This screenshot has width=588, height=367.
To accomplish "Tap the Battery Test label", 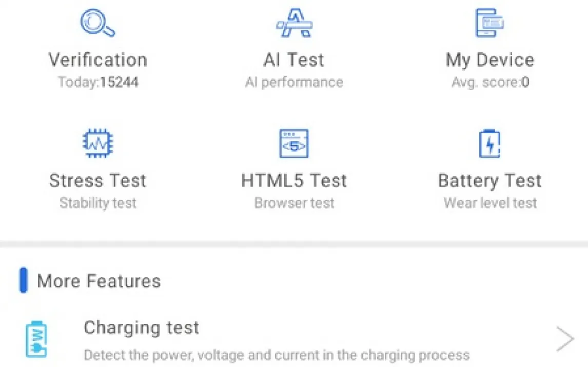I will (x=490, y=180).
